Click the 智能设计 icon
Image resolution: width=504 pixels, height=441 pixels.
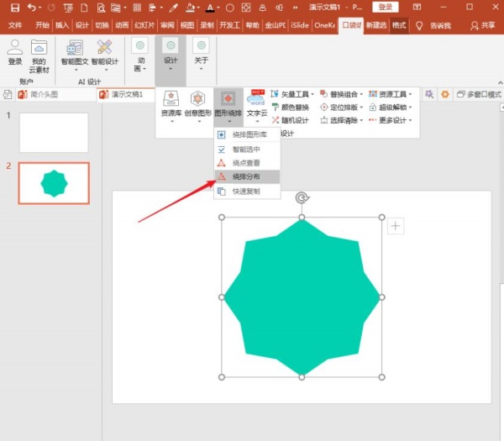pos(105,52)
